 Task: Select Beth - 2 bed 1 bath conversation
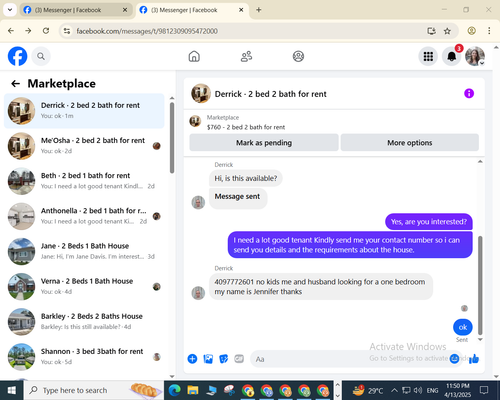pos(84,181)
